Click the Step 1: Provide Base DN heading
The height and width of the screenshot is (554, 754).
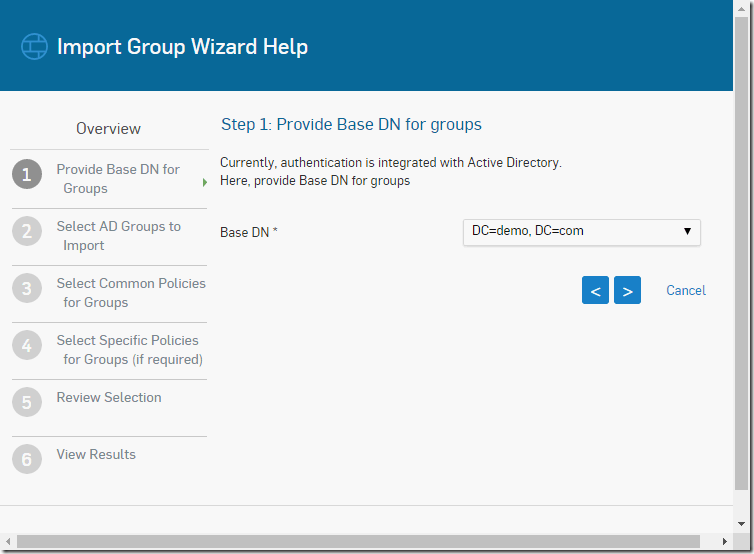coord(351,125)
